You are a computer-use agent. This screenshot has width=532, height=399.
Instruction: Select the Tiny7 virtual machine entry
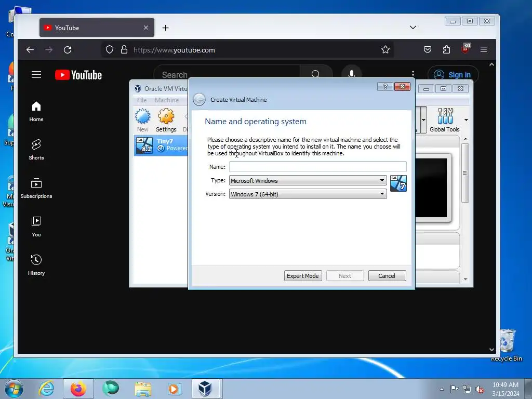(161, 145)
